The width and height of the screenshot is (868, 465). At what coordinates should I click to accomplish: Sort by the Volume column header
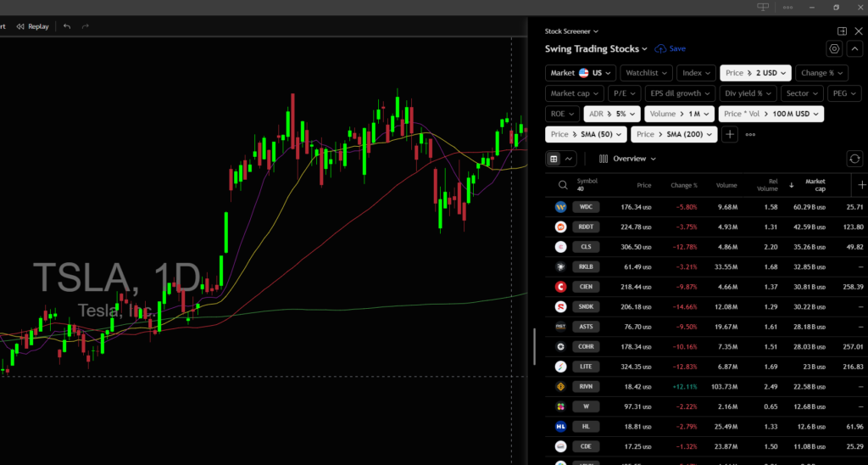point(726,186)
